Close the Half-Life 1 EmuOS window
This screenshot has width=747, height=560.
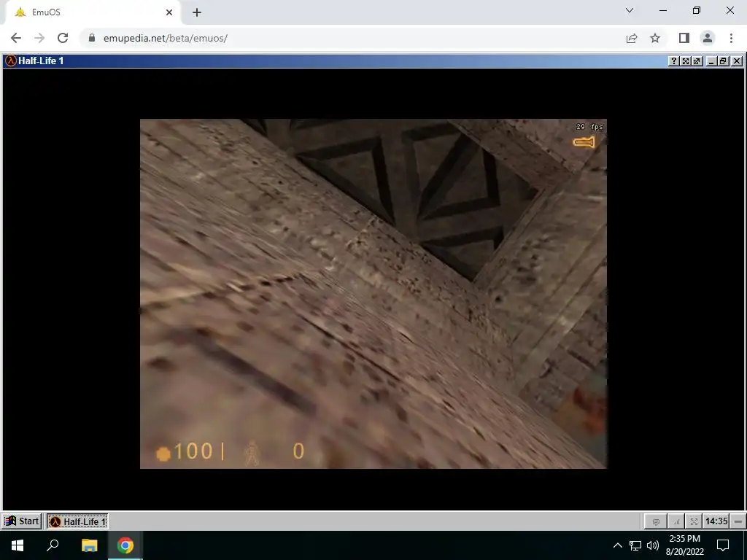737,61
